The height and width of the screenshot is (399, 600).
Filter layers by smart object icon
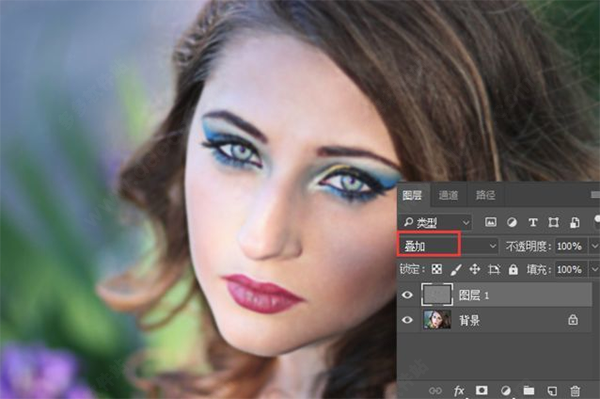point(574,222)
